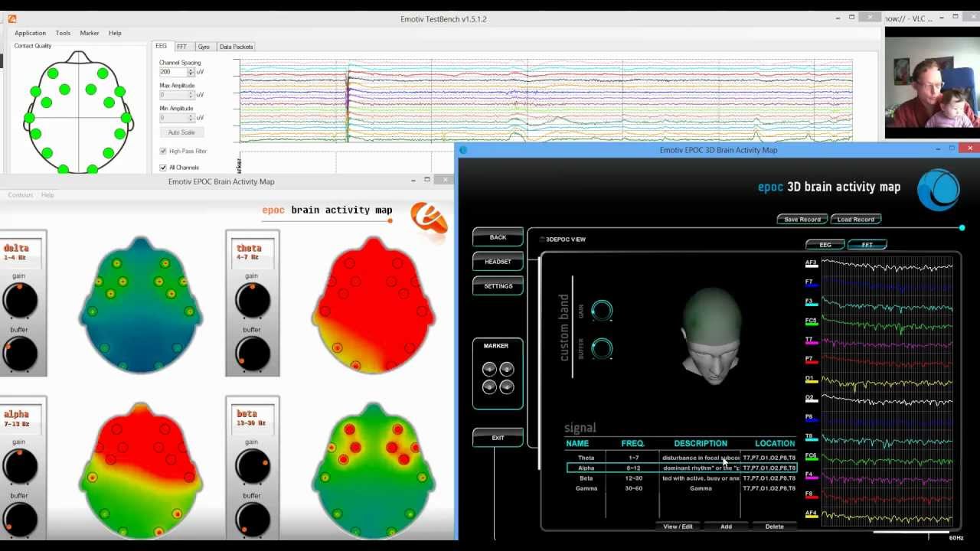Select the FFT tab in 3D Brain Activity Map
The height and width of the screenshot is (551, 980).
click(867, 245)
